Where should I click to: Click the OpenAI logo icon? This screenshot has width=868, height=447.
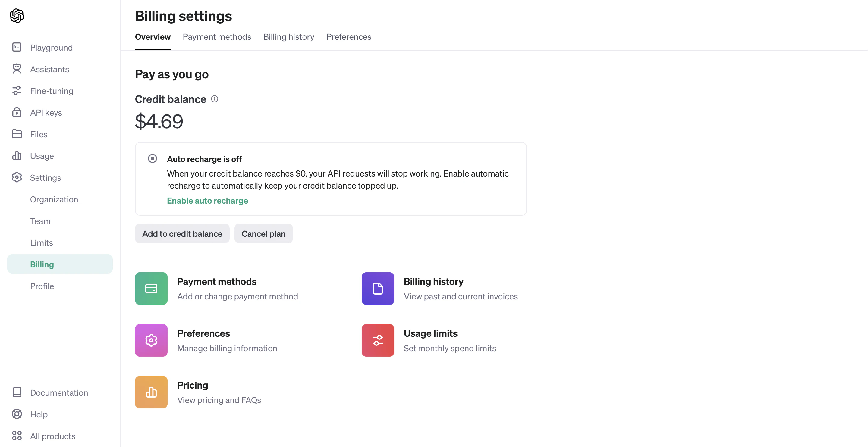click(17, 15)
